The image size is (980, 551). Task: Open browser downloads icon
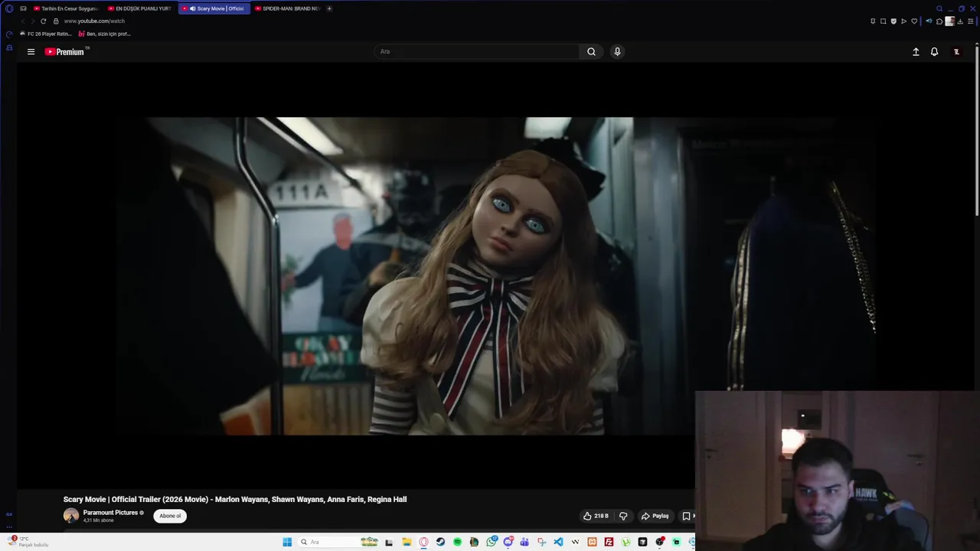point(960,21)
